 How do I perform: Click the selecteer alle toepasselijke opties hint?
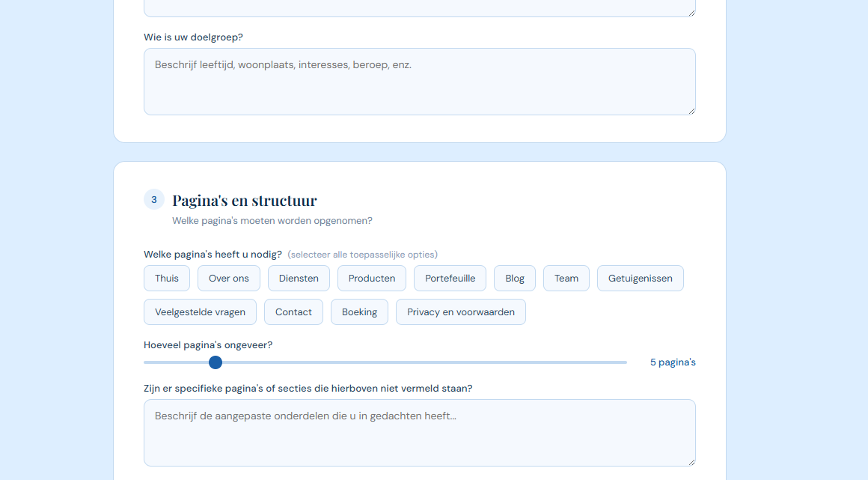click(x=362, y=254)
